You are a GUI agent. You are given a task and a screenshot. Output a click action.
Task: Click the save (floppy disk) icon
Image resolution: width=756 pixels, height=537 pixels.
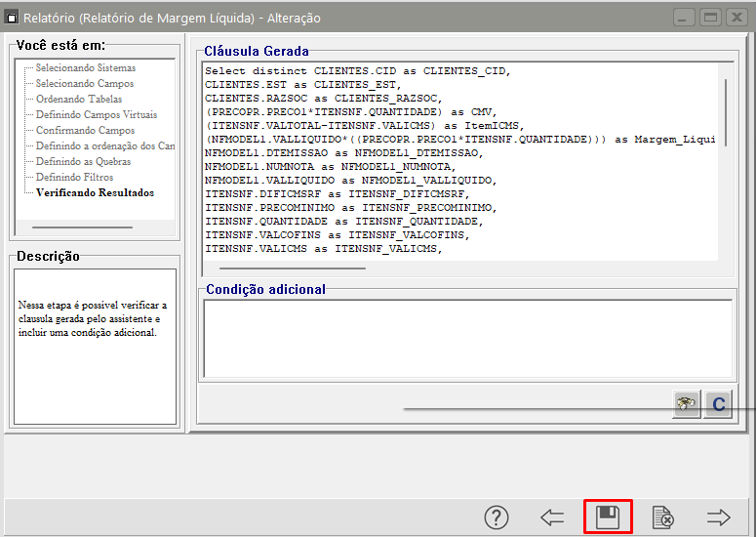click(608, 516)
